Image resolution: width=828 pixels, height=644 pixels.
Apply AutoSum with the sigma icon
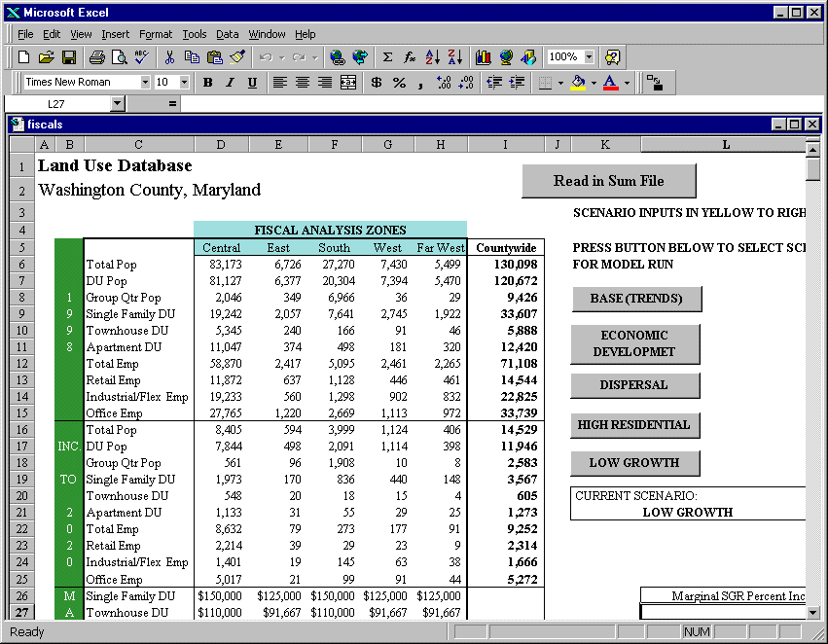click(387, 57)
